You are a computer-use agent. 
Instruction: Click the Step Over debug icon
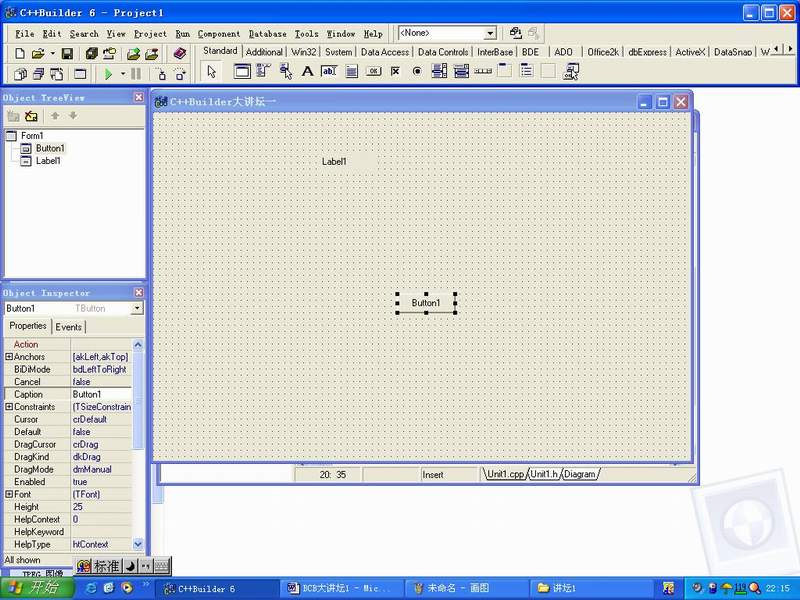[180, 74]
